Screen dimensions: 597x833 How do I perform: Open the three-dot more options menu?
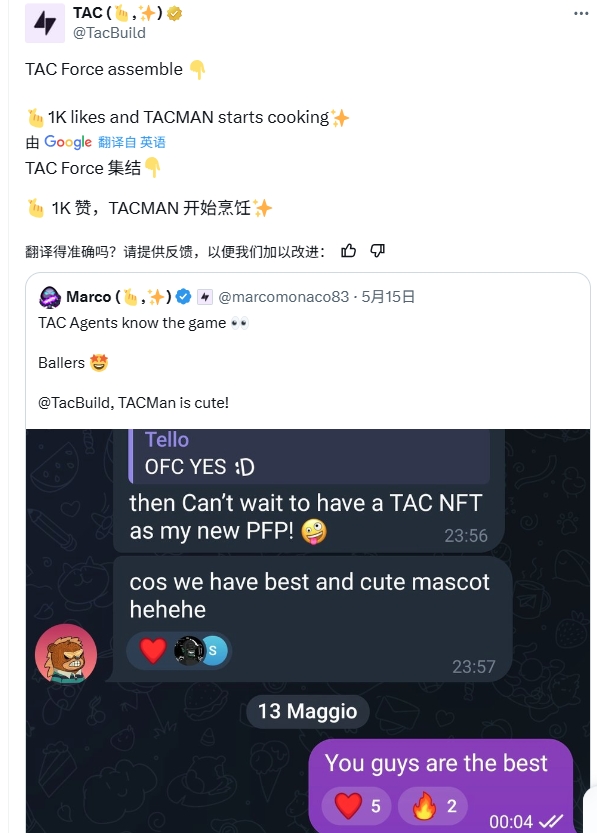coord(581,13)
